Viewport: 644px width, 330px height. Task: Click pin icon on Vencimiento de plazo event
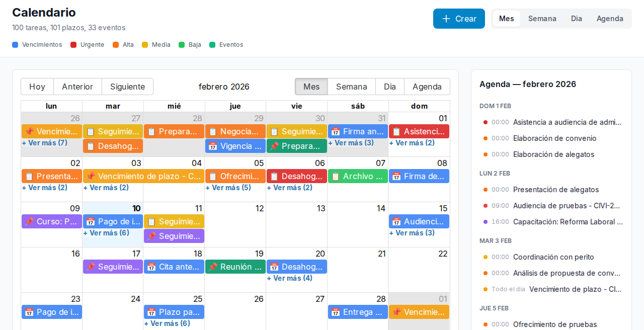point(91,177)
